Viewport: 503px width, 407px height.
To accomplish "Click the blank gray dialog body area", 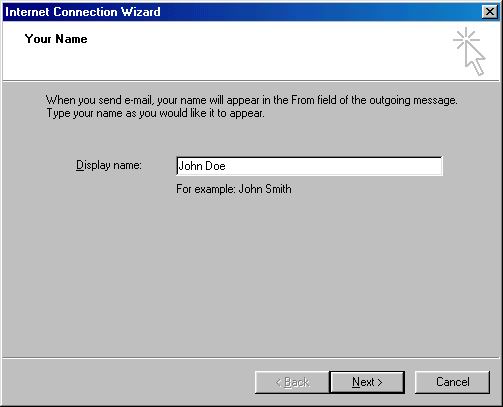I will click(251, 277).
